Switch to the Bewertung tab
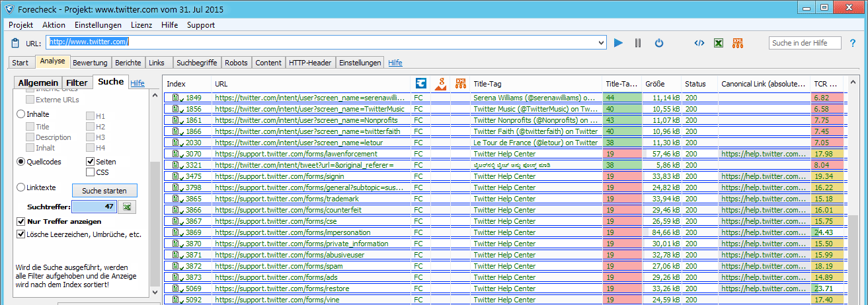The width and height of the screenshot is (868, 305). pos(91,63)
